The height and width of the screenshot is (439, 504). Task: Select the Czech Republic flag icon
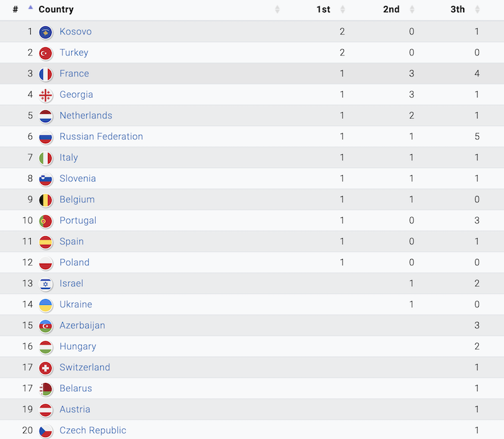45,430
